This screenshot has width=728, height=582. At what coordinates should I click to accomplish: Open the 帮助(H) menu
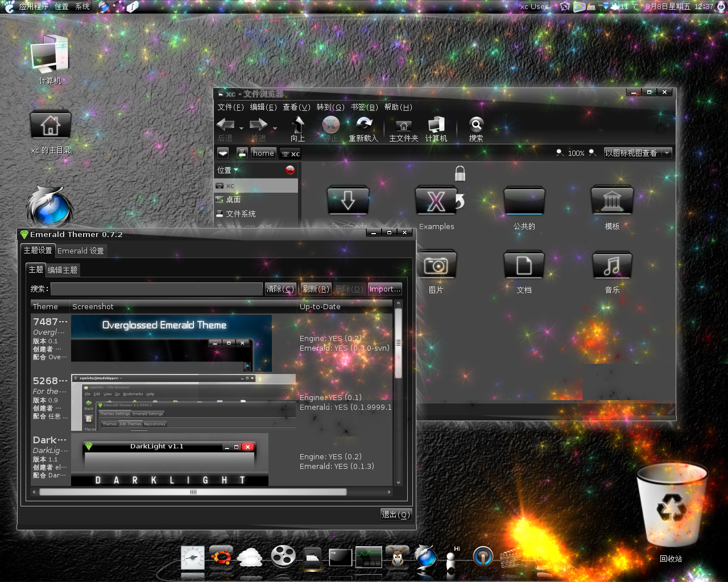(x=398, y=107)
